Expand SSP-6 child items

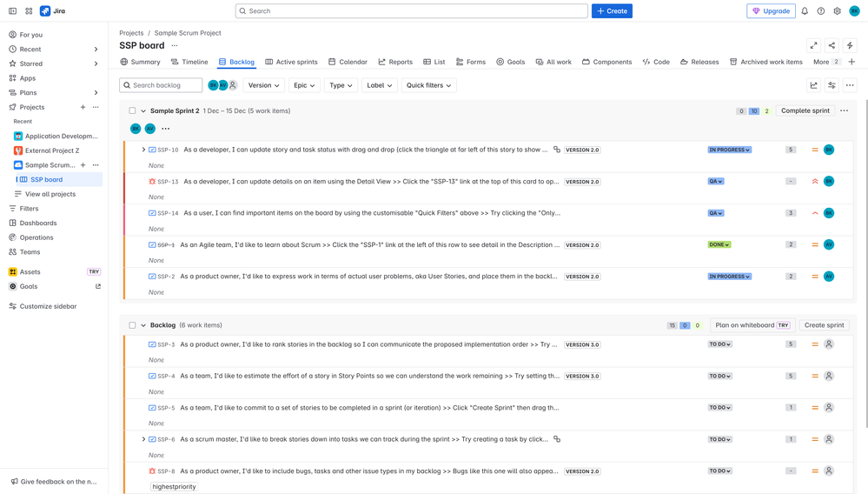[143, 439]
